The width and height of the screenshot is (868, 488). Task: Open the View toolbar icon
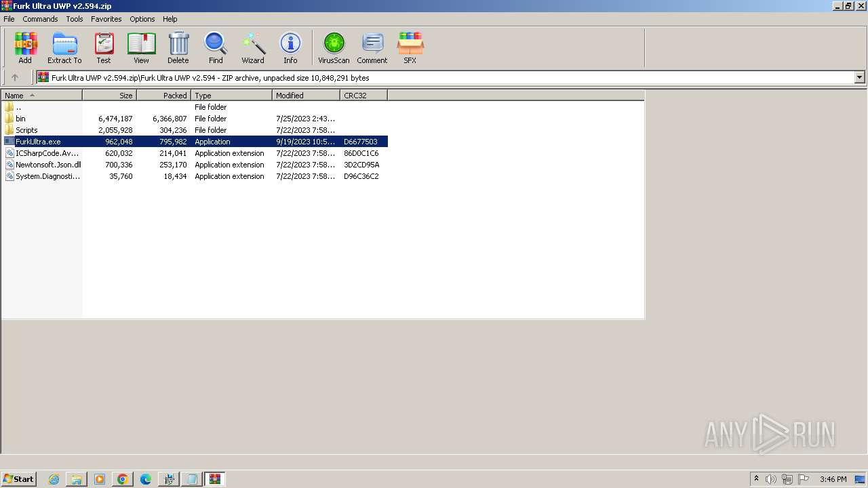[141, 47]
